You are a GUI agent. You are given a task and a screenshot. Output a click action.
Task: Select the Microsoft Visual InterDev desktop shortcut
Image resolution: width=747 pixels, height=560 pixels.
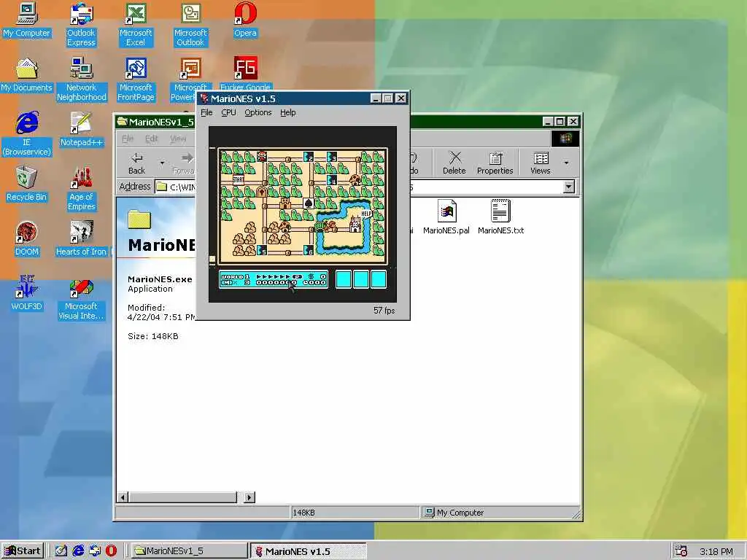point(81,300)
